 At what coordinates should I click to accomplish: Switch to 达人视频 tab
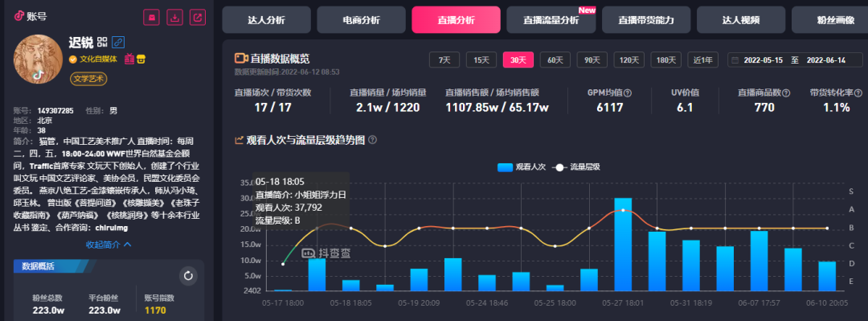[x=741, y=20]
